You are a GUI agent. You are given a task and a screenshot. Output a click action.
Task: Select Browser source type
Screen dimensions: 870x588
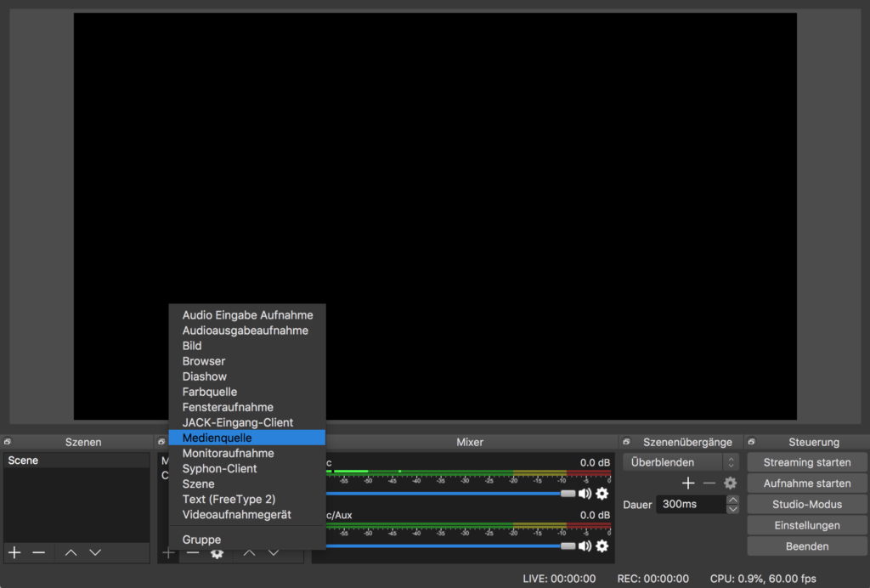247,361
